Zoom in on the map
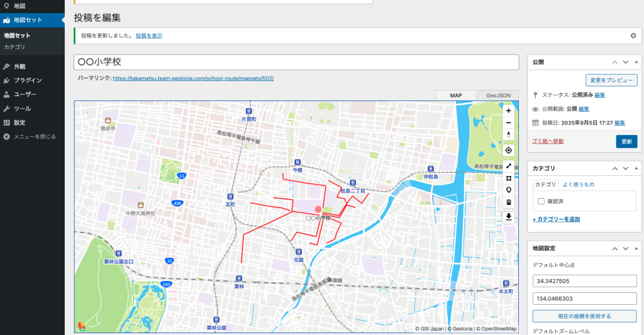The height and width of the screenshot is (335, 644). pos(508,111)
